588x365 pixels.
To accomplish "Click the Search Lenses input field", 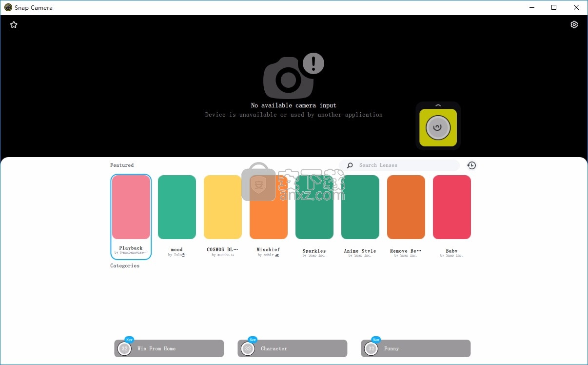I will click(399, 165).
